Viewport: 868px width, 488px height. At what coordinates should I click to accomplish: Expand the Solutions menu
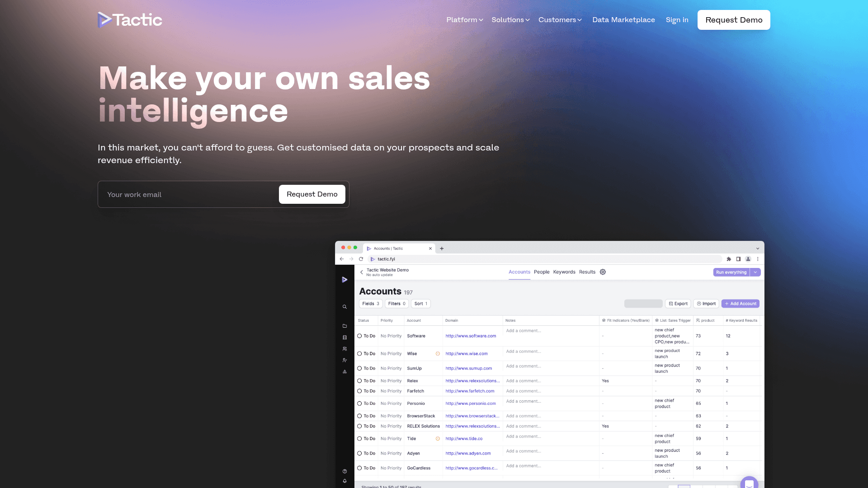(510, 20)
